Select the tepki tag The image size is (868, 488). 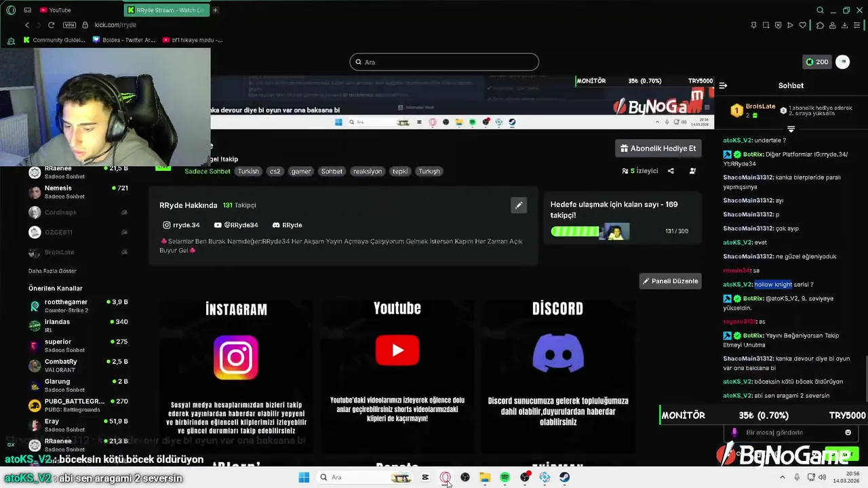click(x=400, y=171)
